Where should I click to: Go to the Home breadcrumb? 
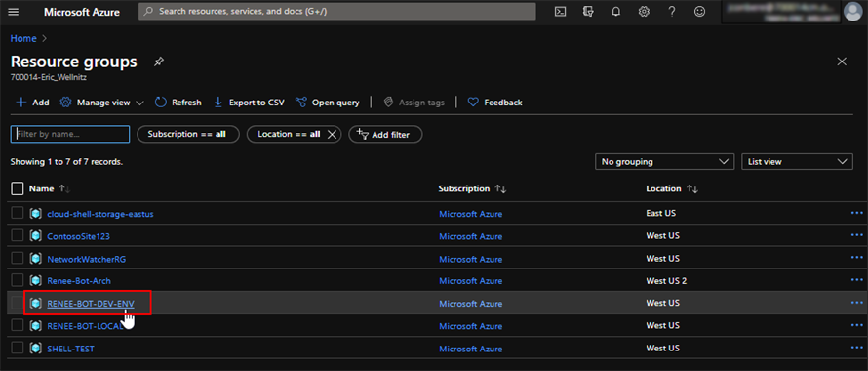[x=23, y=39]
